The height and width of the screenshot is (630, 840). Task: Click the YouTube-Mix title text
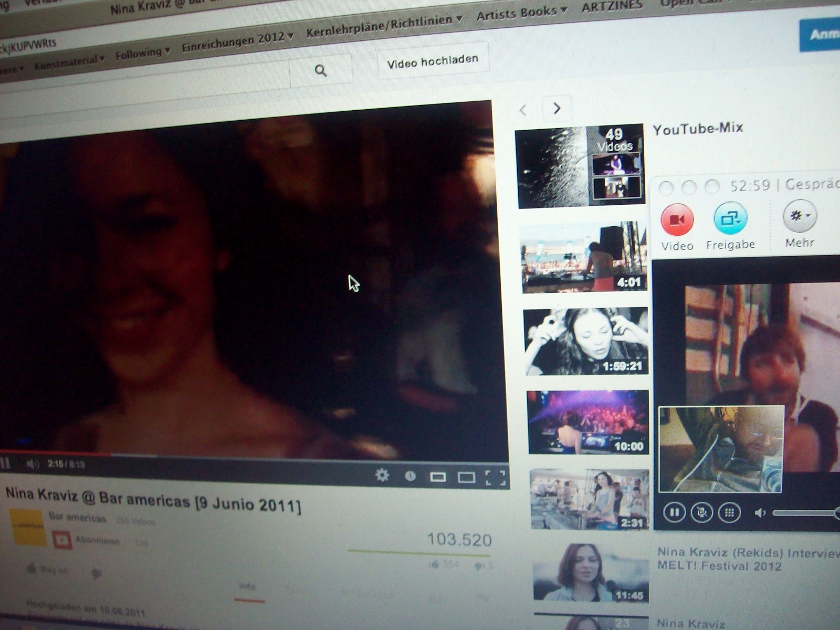698,129
